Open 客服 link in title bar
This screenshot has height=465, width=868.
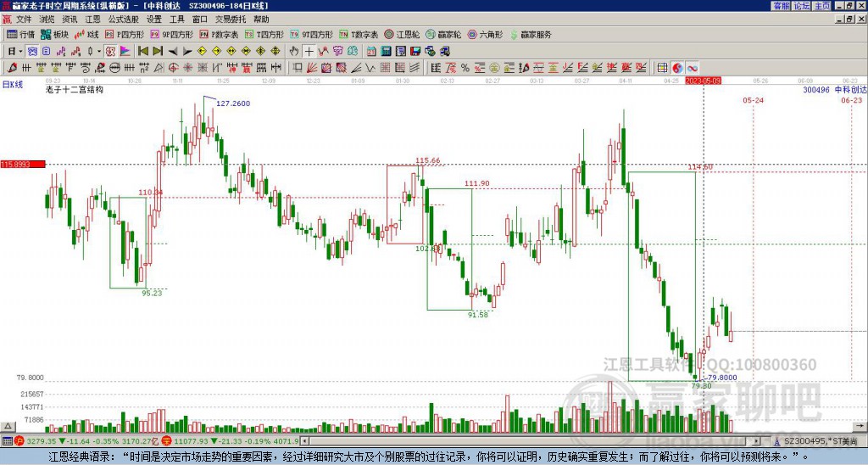781,6
